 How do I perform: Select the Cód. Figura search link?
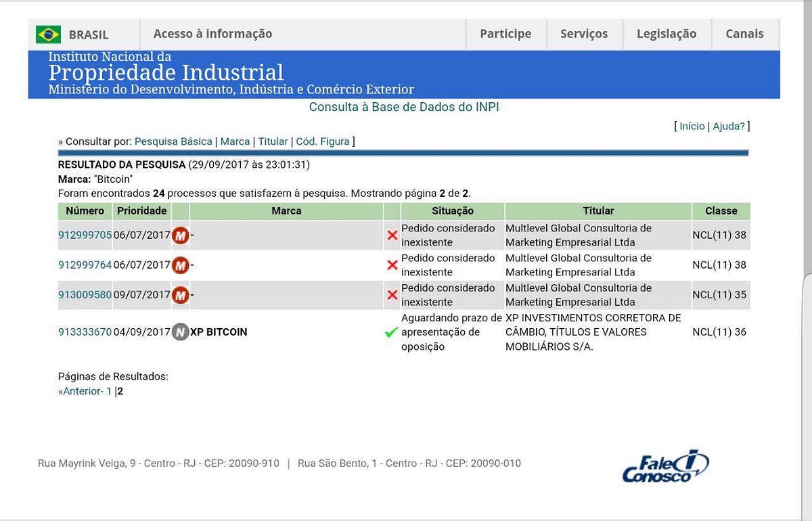click(323, 141)
